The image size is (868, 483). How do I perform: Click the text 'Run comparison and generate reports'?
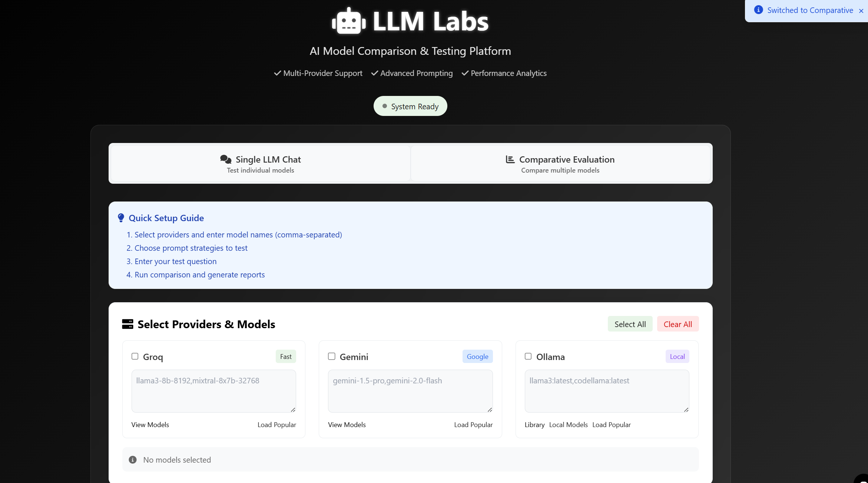(x=199, y=275)
